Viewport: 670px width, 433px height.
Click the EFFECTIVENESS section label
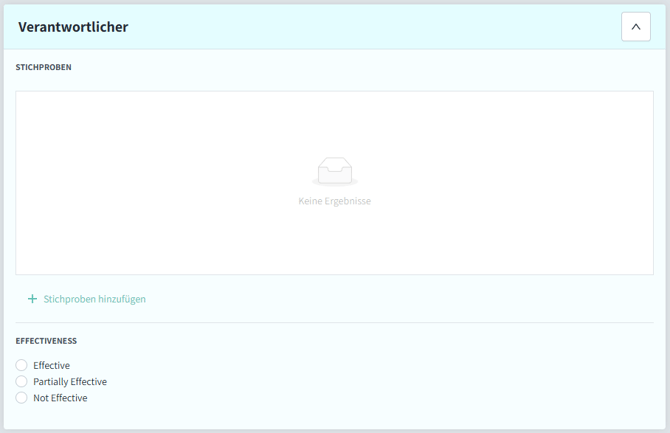47,341
